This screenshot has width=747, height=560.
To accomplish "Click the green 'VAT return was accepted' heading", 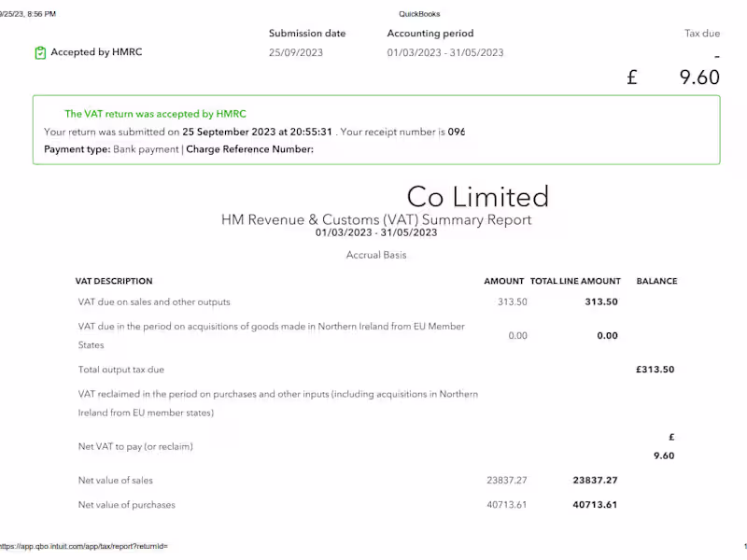I will point(155,114).
